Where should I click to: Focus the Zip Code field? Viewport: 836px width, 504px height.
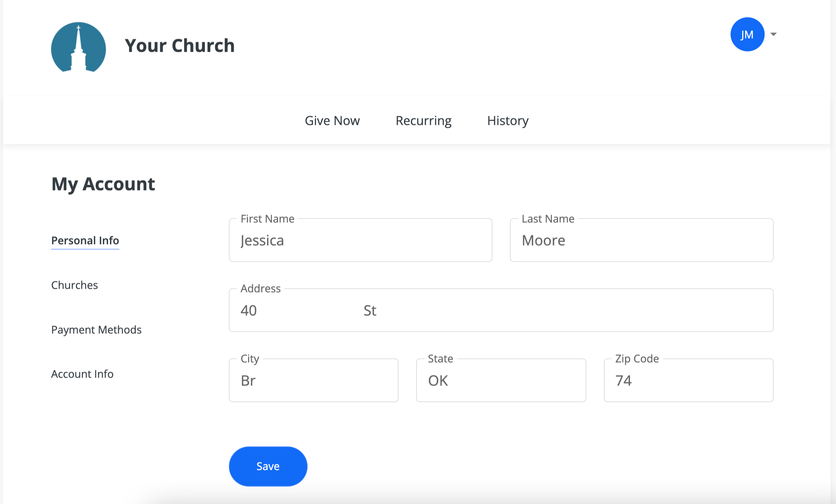coord(688,381)
